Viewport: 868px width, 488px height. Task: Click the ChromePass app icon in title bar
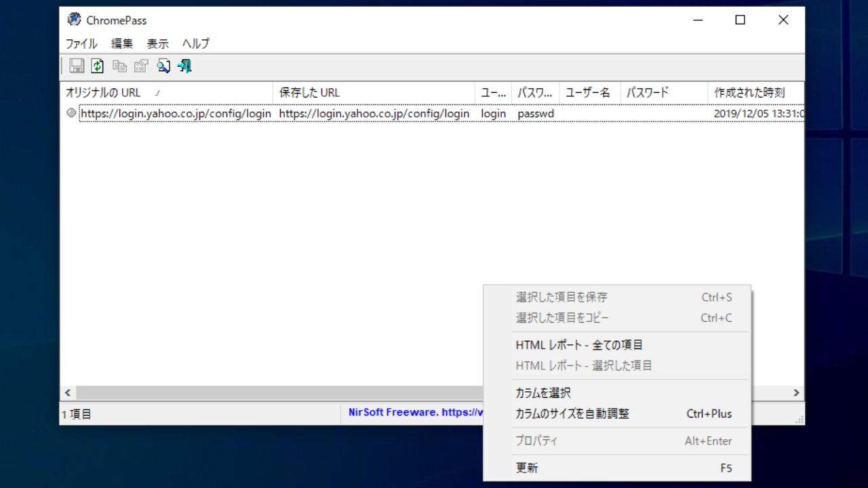point(74,20)
